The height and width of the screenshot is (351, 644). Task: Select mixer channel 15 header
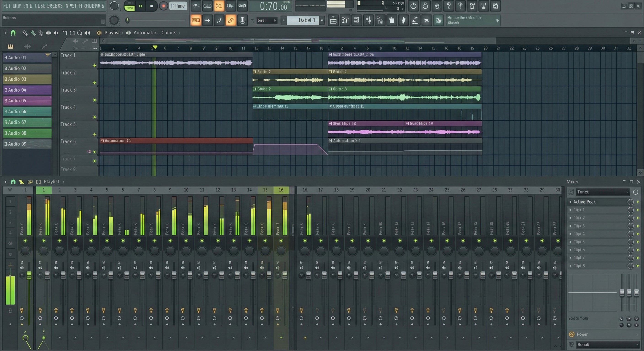(x=265, y=190)
